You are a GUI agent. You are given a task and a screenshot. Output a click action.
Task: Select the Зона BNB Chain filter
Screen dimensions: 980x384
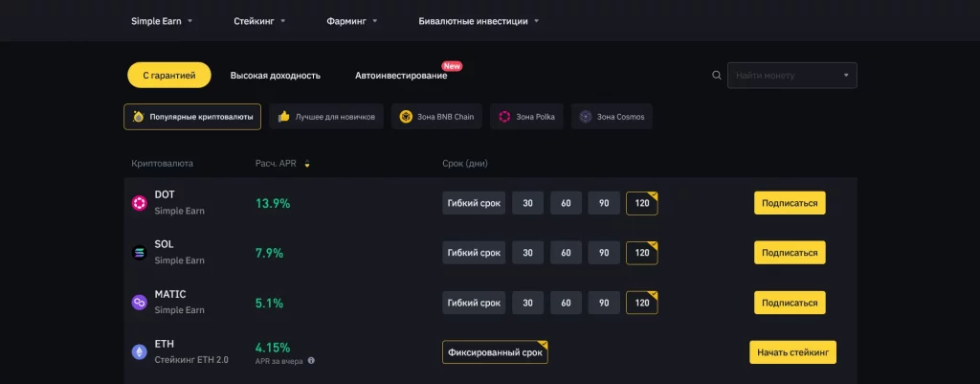pos(436,117)
